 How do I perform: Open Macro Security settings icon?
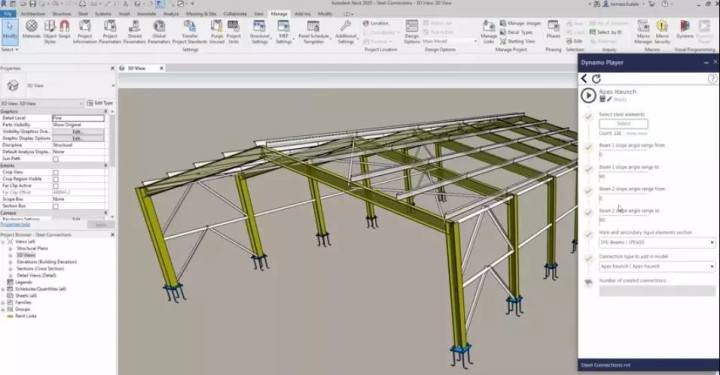662,32
